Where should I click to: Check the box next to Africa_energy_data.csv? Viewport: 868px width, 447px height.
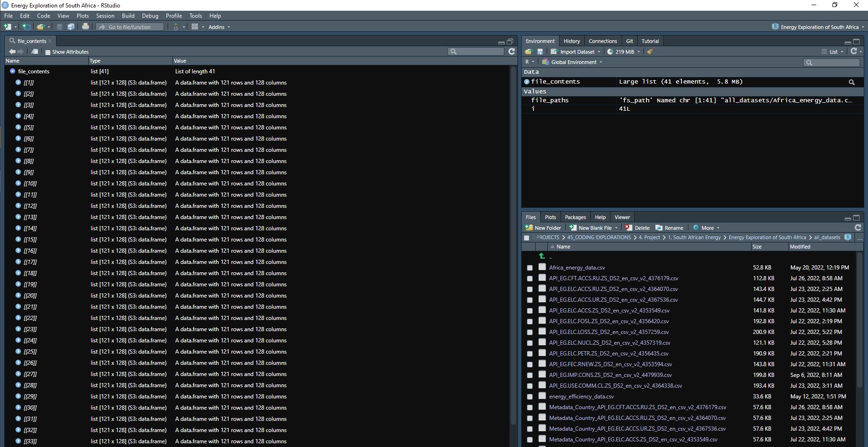click(530, 267)
